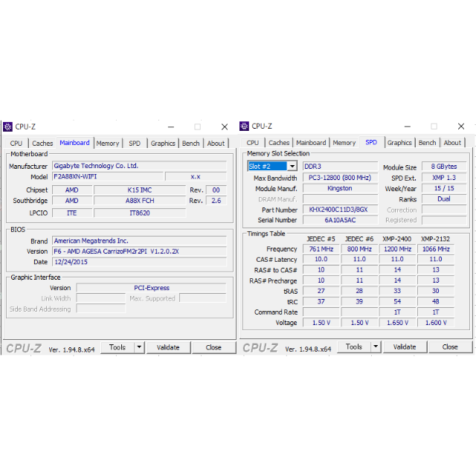Open the Caches tab in left CPU-Z window
Viewport: 476px width, 476px height.
[42, 144]
